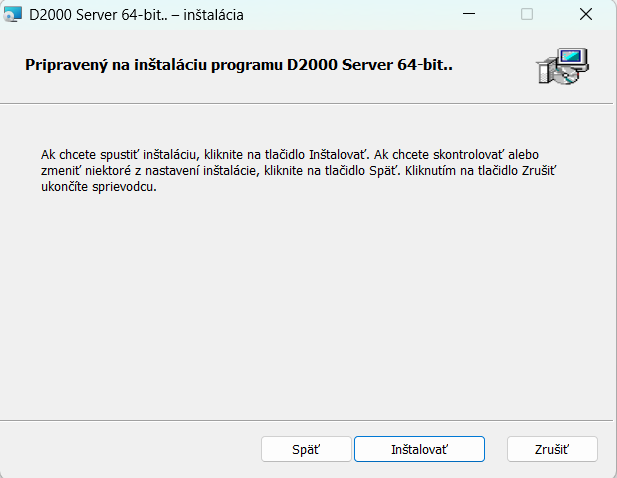Click empty footer area left of Späť button
The width and height of the screenshot is (617, 478).
point(130,449)
